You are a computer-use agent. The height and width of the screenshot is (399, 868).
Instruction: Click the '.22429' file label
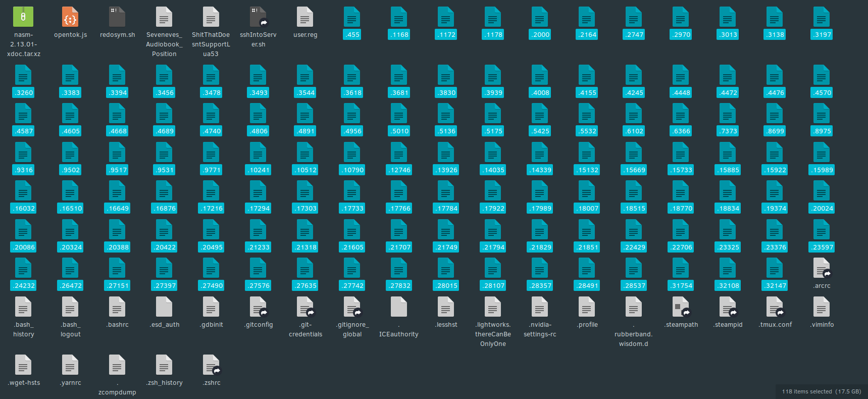(x=634, y=247)
